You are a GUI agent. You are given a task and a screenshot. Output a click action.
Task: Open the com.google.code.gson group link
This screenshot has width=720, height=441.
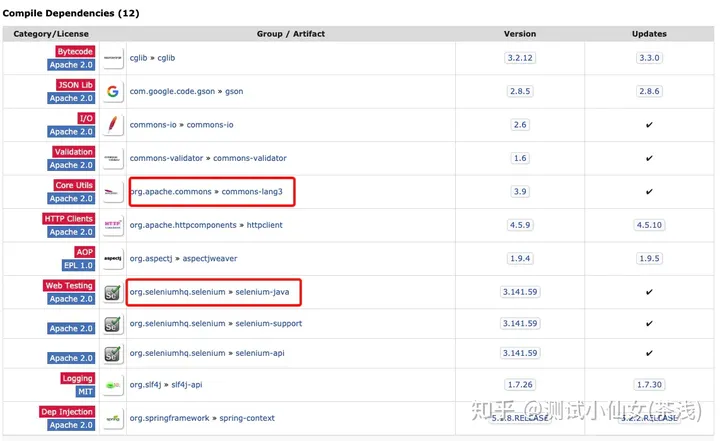coord(172,91)
